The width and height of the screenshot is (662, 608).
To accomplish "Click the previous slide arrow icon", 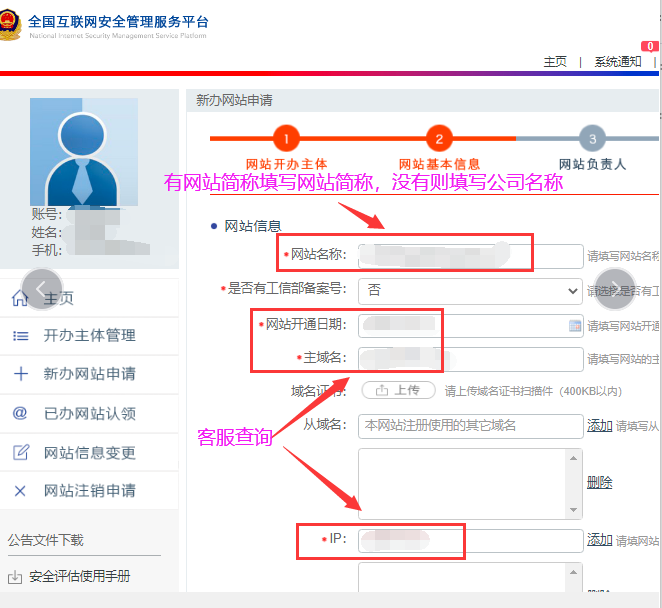I will [x=42, y=289].
